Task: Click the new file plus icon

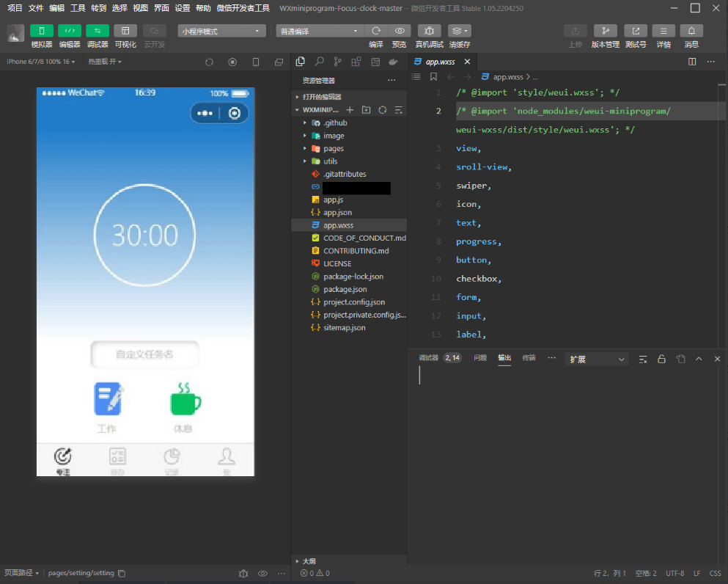Action: point(350,109)
